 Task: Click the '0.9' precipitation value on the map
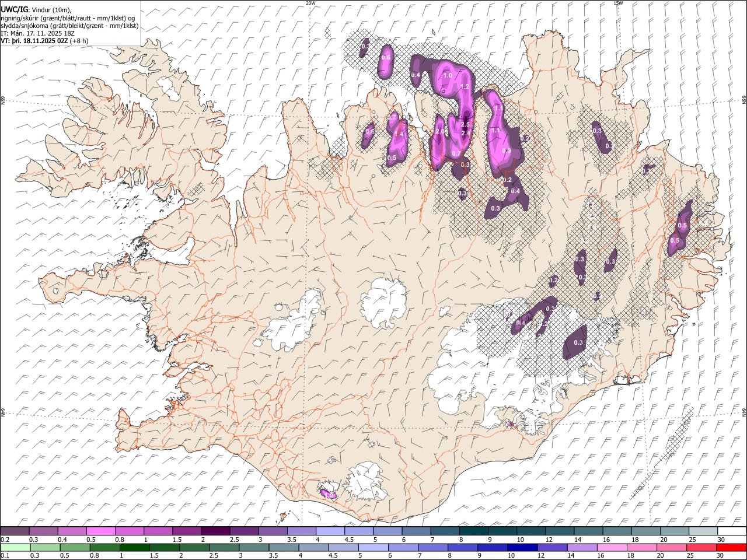point(506,151)
